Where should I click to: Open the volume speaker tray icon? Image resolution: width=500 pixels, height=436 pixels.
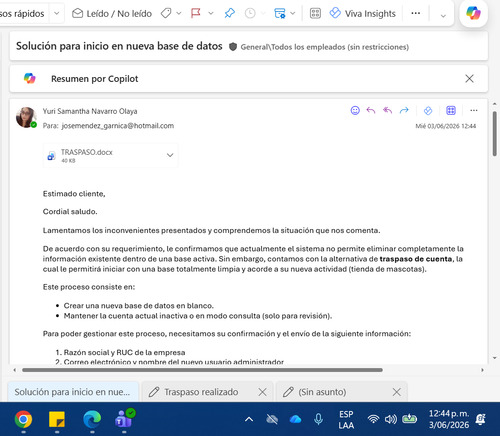(391, 419)
